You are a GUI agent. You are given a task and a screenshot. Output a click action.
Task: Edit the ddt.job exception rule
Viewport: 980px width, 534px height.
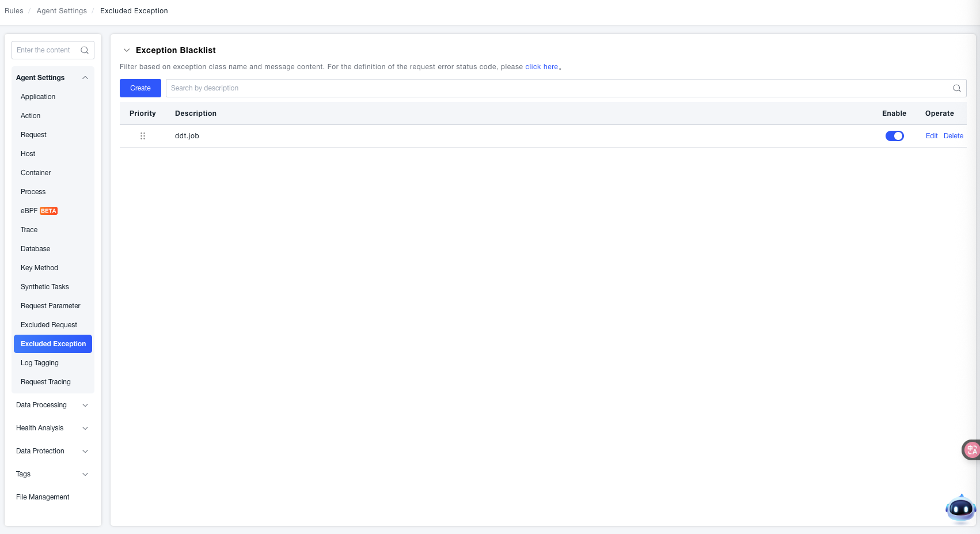[x=931, y=136]
